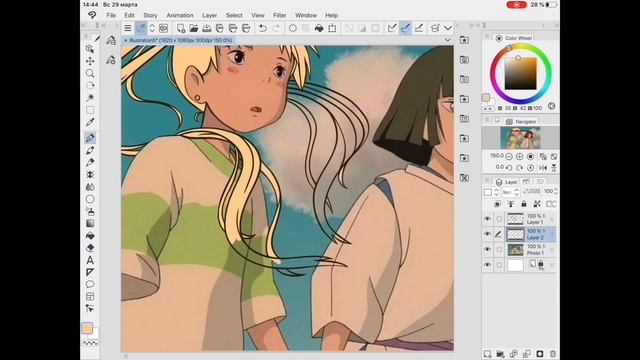Toggle visibility of the Paper layer
The image size is (640, 360).
coord(487,265)
